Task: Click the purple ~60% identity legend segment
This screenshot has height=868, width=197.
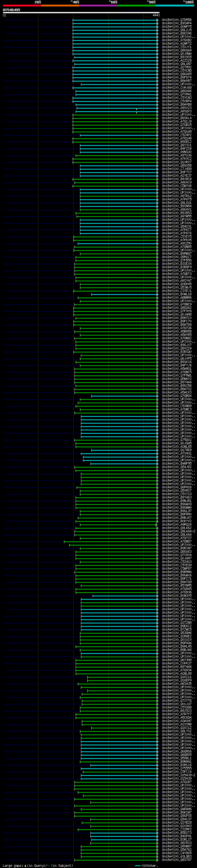Action: [x=99, y=6]
